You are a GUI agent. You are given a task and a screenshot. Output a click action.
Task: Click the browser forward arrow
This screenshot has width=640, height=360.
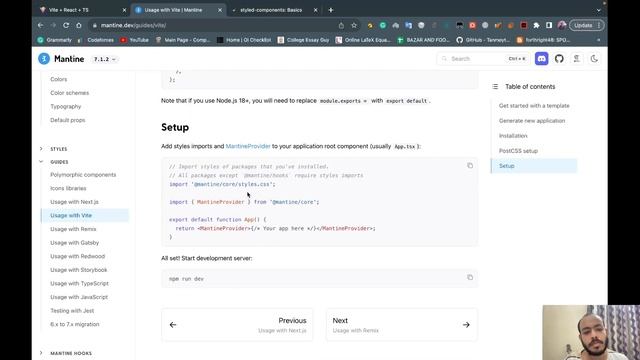53,25
